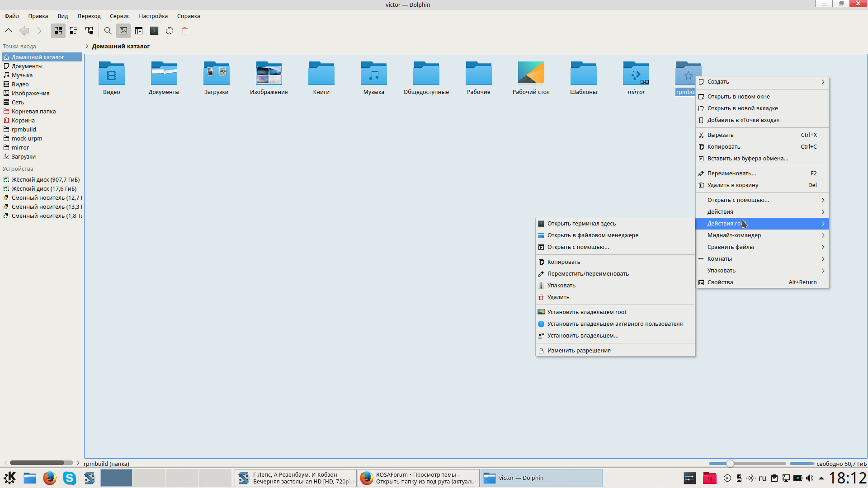Open the Рабочий стол folder thumbnail
The height and width of the screenshot is (488, 868).
tap(531, 74)
